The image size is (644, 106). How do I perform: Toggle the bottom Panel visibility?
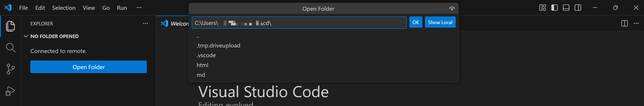coord(566,8)
